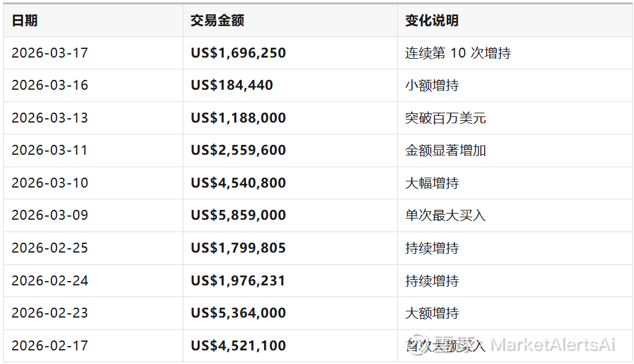Screen dimensions: 634x364
Task: Select the largest amount US$5,859,000
Action: point(239,215)
